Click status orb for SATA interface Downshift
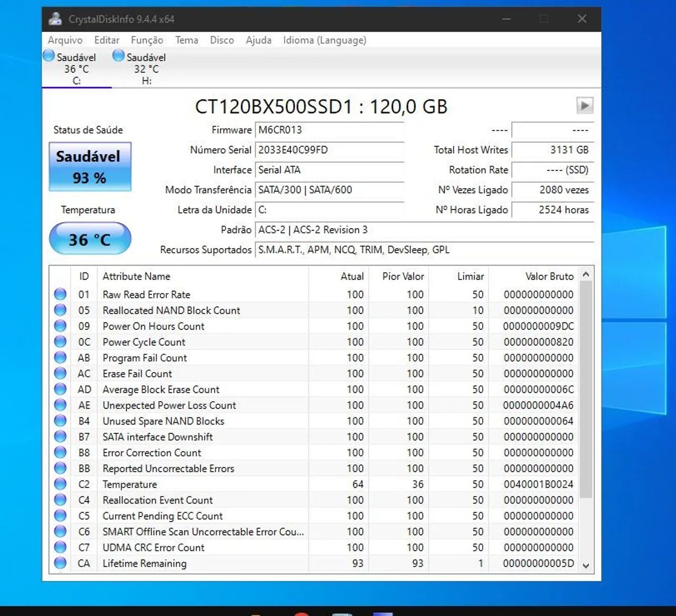 pos(60,437)
